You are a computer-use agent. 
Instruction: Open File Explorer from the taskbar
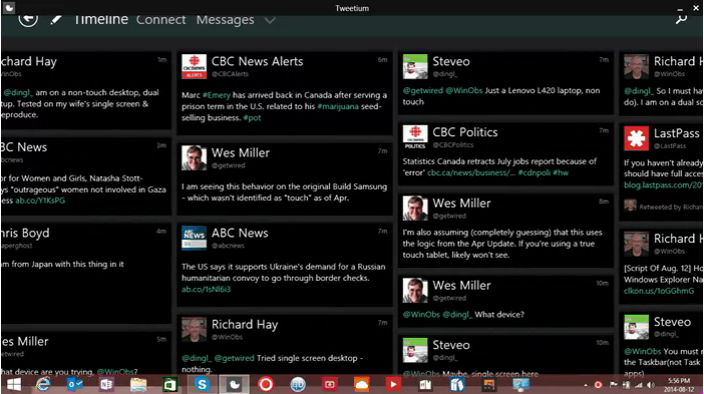pyautogui.click(x=138, y=385)
